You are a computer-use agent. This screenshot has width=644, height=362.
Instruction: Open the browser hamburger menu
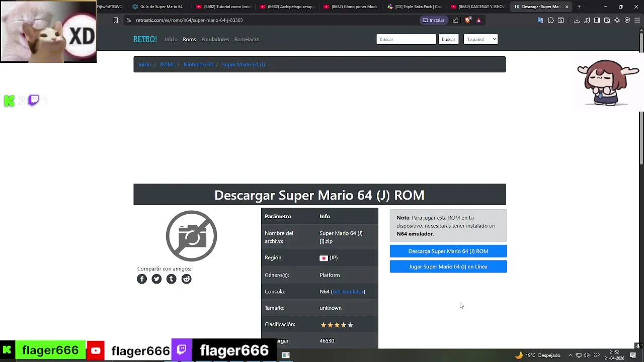[x=637, y=20]
